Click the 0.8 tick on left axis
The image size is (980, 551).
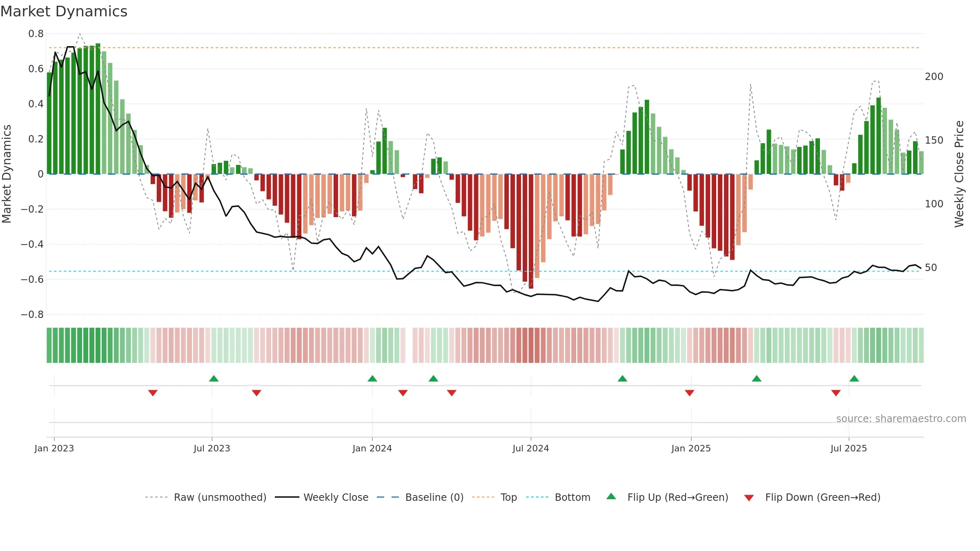point(36,34)
